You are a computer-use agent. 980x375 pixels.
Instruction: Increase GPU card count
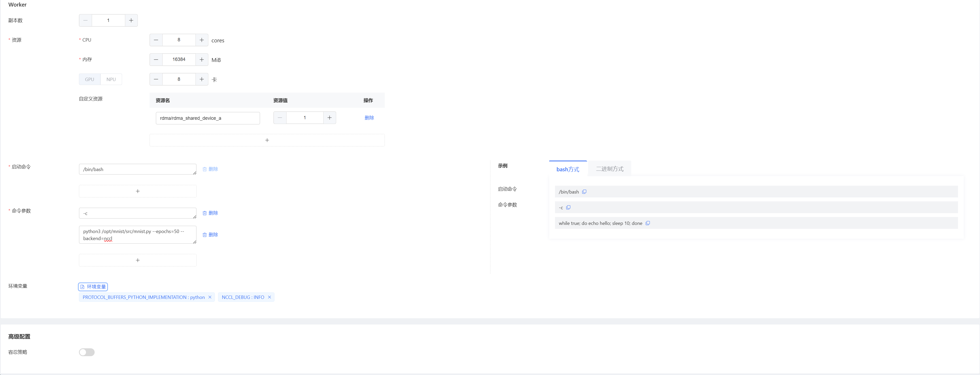click(x=202, y=79)
